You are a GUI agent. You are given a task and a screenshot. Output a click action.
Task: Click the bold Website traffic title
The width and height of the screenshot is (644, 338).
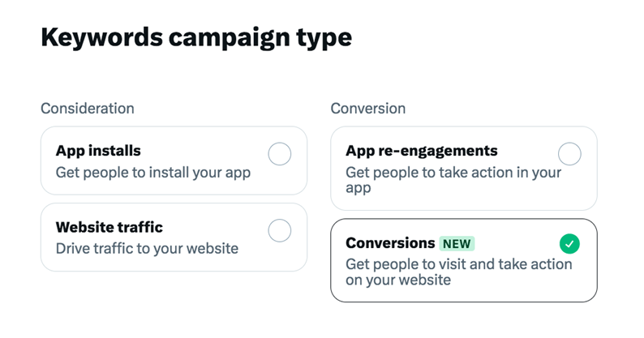(x=109, y=227)
